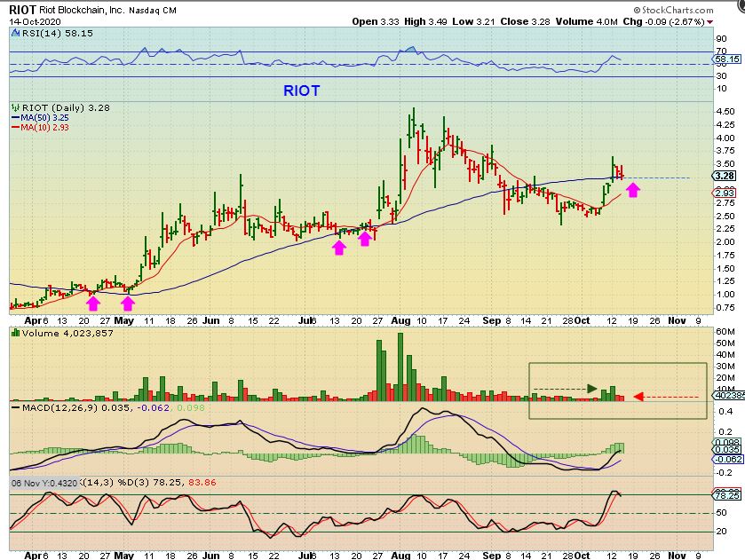Viewport: 745px width, 560px height.
Task: Click the RSI(14) indicator icon
Action: [15, 33]
